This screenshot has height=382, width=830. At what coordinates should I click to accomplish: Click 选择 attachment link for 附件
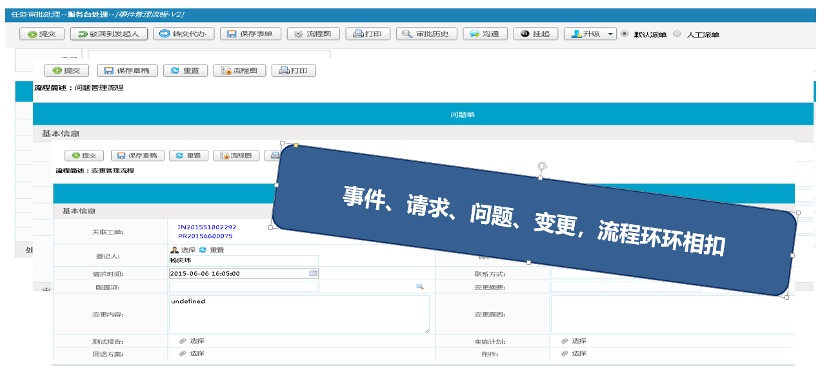coord(579,353)
